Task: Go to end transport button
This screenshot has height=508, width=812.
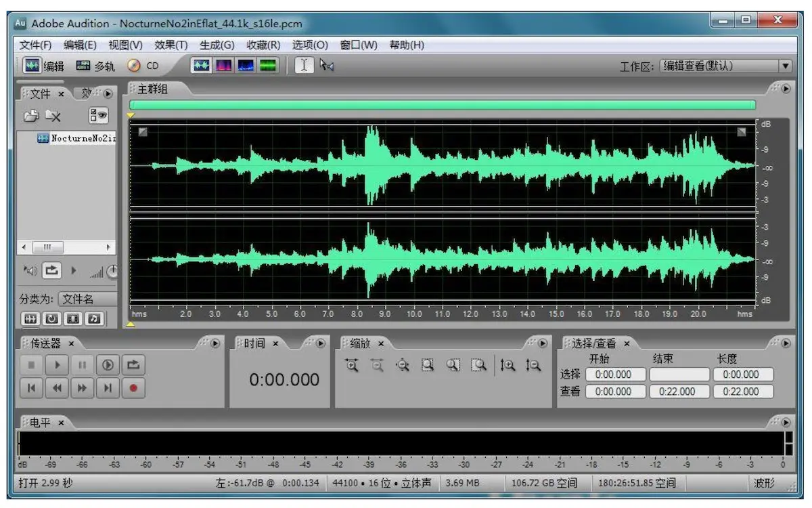Action: (x=108, y=388)
